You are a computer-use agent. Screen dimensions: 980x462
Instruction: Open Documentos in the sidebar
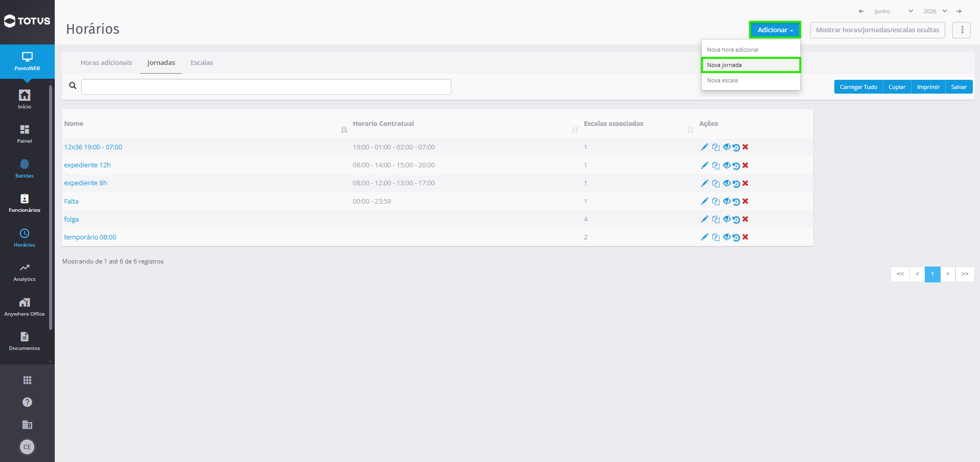pyautogui.click(x=25, y=341)
